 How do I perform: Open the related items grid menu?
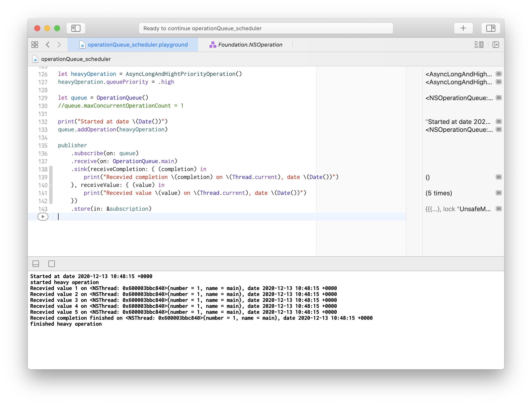pyautogui.click(x=35, y=45)
